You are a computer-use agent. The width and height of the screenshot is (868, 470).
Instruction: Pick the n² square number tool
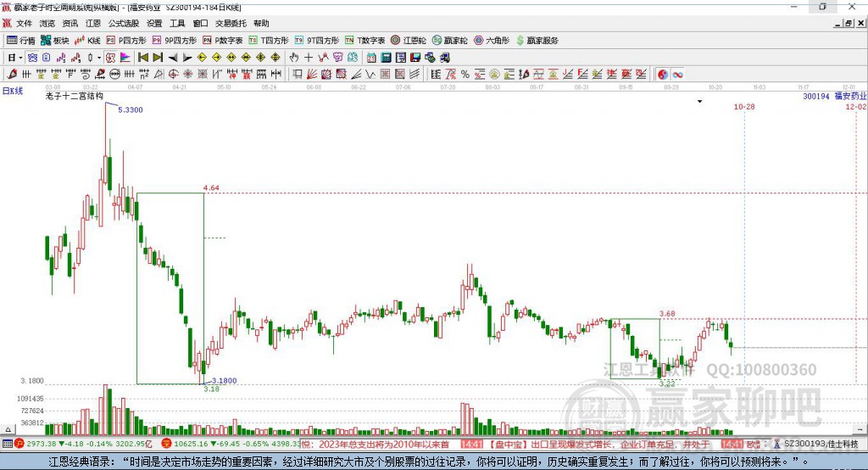click(144, 75)
